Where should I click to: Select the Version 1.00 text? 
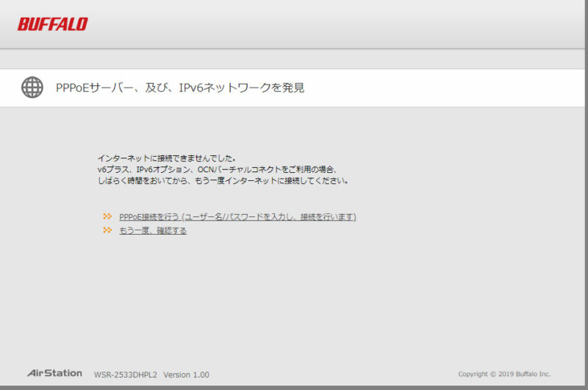[x=187, y=375]
